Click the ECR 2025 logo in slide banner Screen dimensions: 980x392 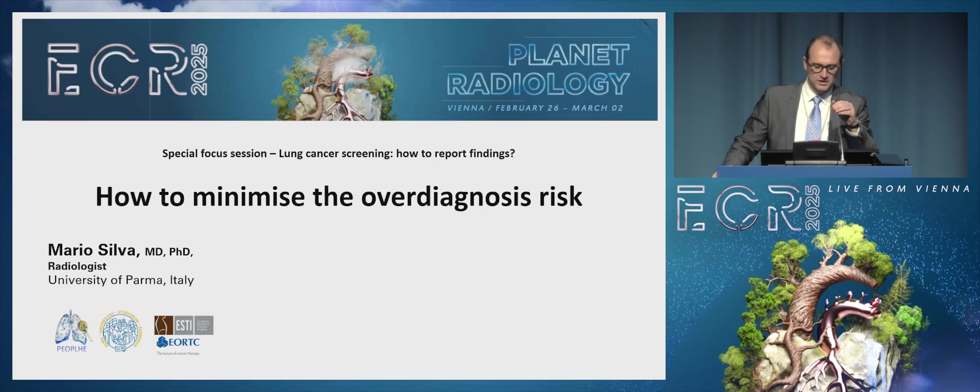(x=128, y=69)
